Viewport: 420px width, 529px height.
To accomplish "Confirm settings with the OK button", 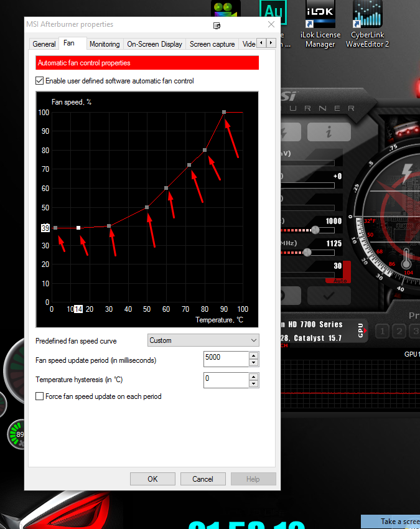I will coord(152,479).
